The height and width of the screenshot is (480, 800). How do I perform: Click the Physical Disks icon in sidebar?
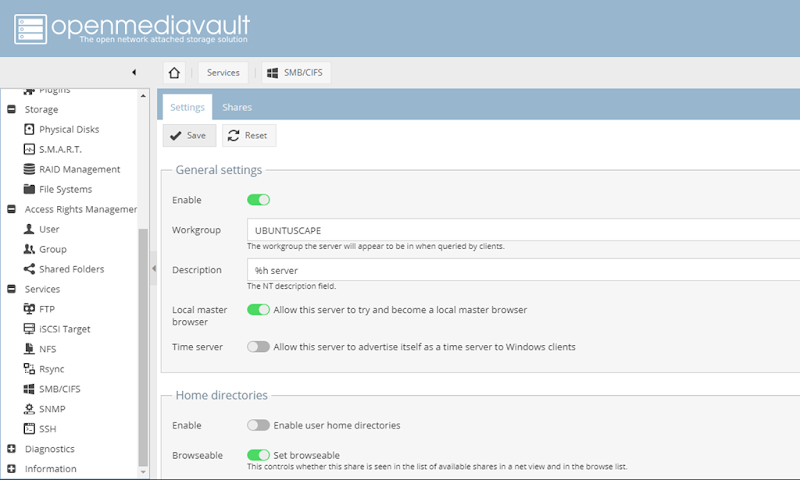[29, 129]
